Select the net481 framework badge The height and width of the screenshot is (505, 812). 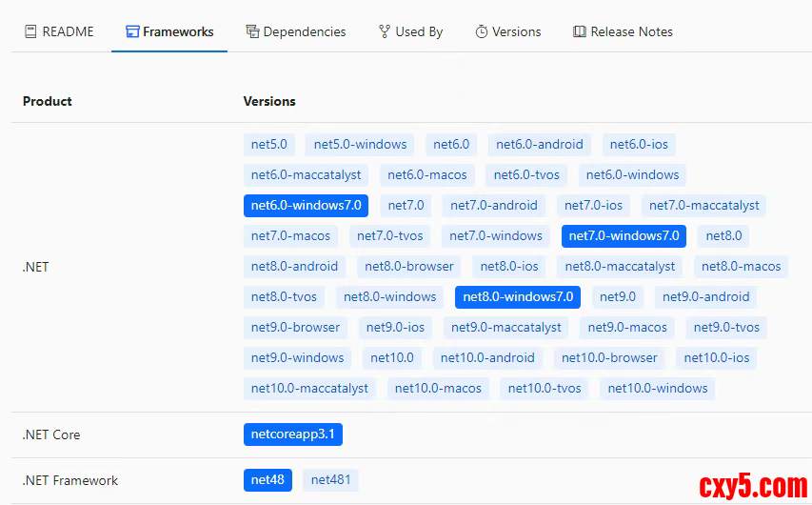click(330, 480)
